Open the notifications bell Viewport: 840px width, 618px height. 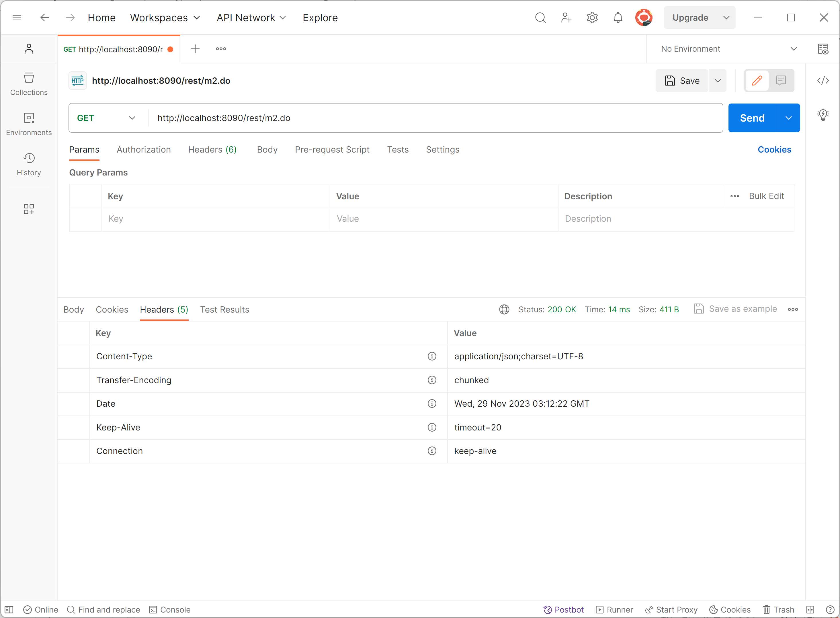(x=618, y=17)
